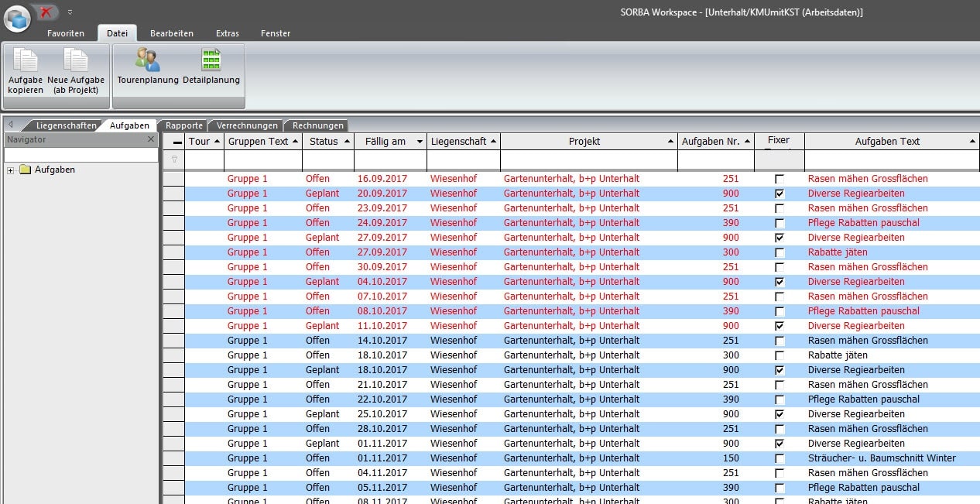
Task: Check Fixer box for 05.11.2017 row
Action: point(780,488)
